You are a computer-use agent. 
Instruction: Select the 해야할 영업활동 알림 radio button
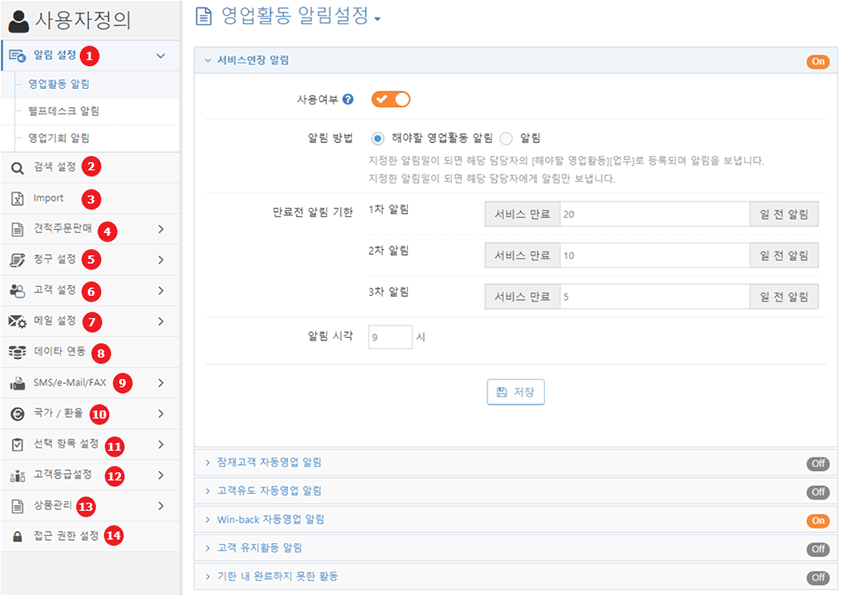coord(378,138)
